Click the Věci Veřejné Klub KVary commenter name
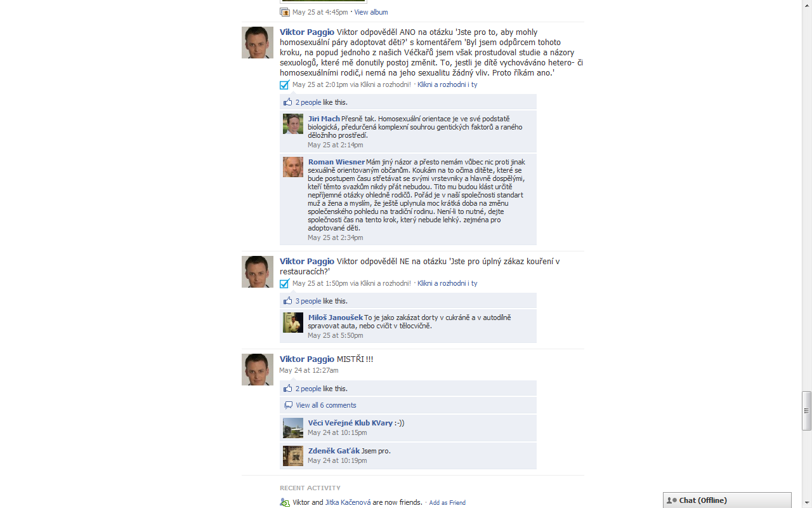Screen dimensions: 812x508 (x=350, y=423)
